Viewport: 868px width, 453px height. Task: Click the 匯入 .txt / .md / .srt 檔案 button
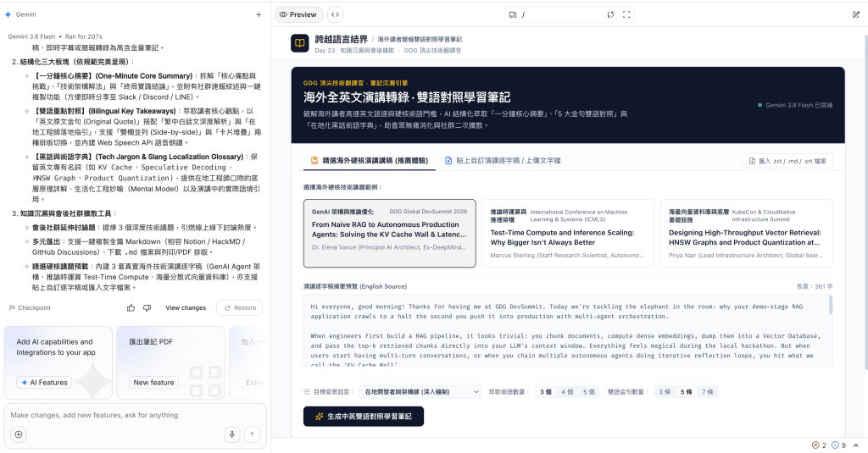[x=787, y=161]
